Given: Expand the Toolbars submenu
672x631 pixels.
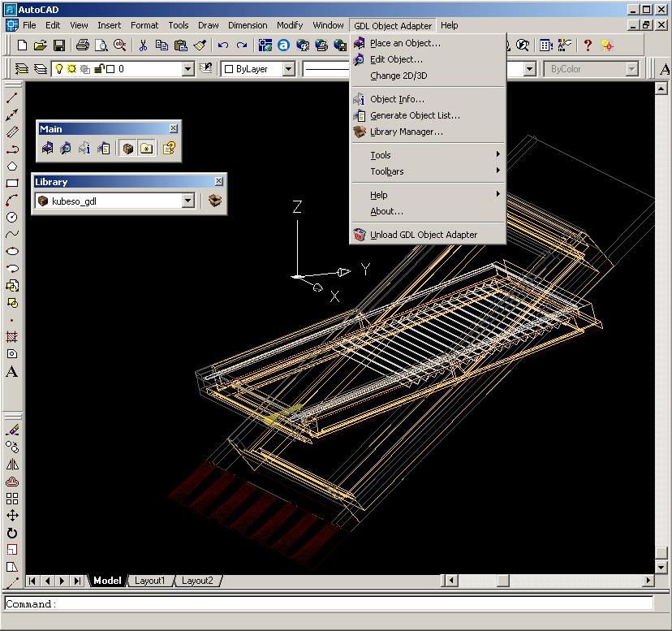Looking at the screenshot, I should point(428,171).
